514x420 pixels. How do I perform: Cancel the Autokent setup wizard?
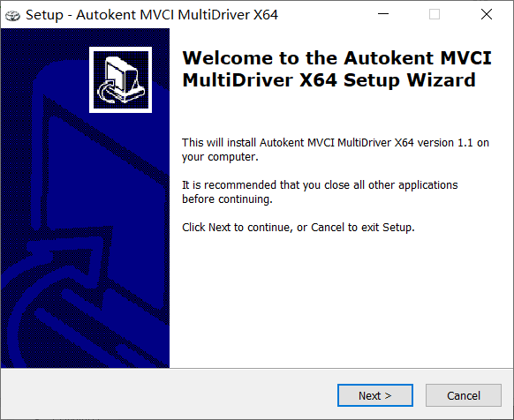[464, 395]
